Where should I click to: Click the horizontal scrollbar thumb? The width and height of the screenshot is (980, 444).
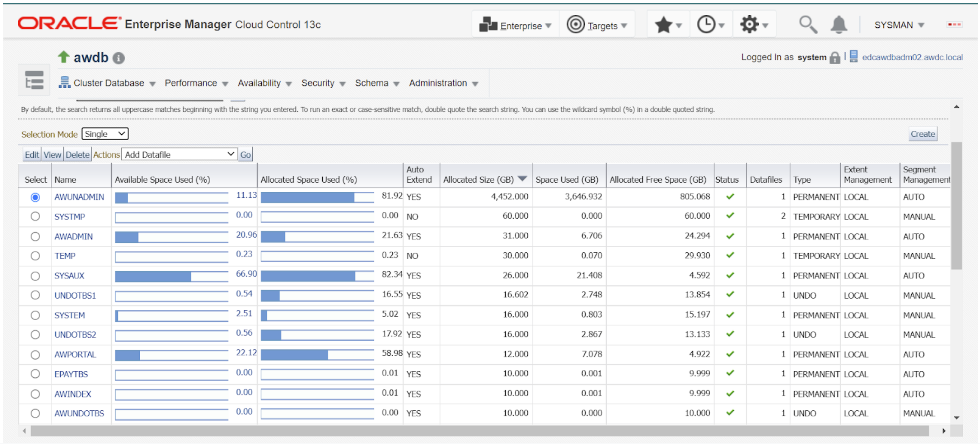pyautogui.click(x=479, y=431)
